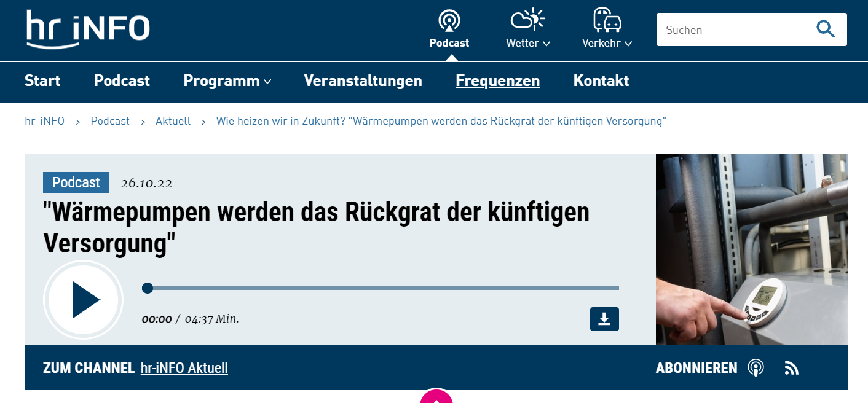Image resolution: width=868 pixels, height=403 pixels.
Task: Click the Wetter weather icon
Action: pyautogui.click(x=528, y=20)
